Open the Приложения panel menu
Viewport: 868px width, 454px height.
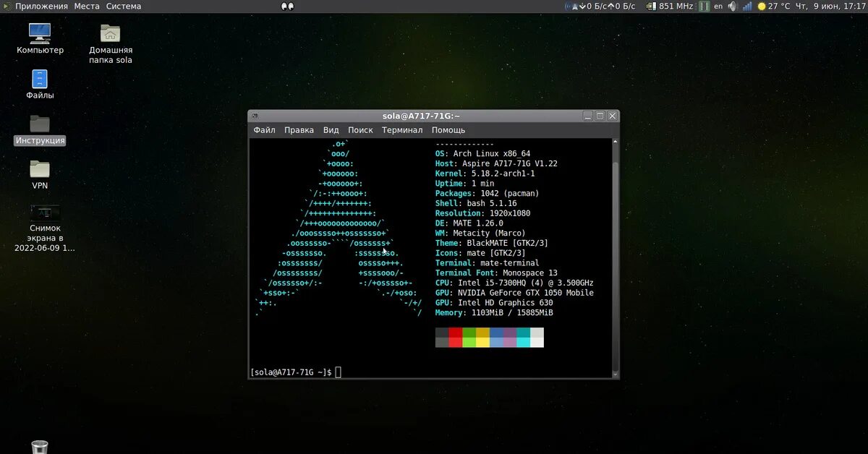click(x=41, y=6)
